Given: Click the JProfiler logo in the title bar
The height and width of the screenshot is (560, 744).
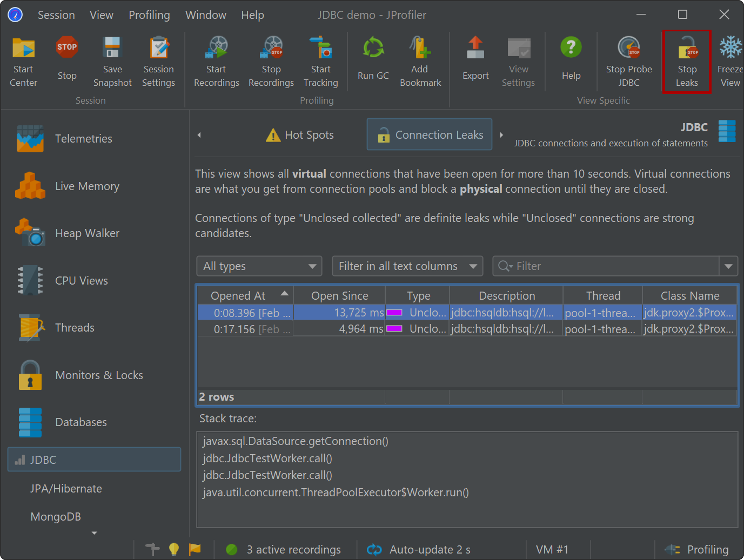Looking at the screenshot, I should click(x=15, y=15).
